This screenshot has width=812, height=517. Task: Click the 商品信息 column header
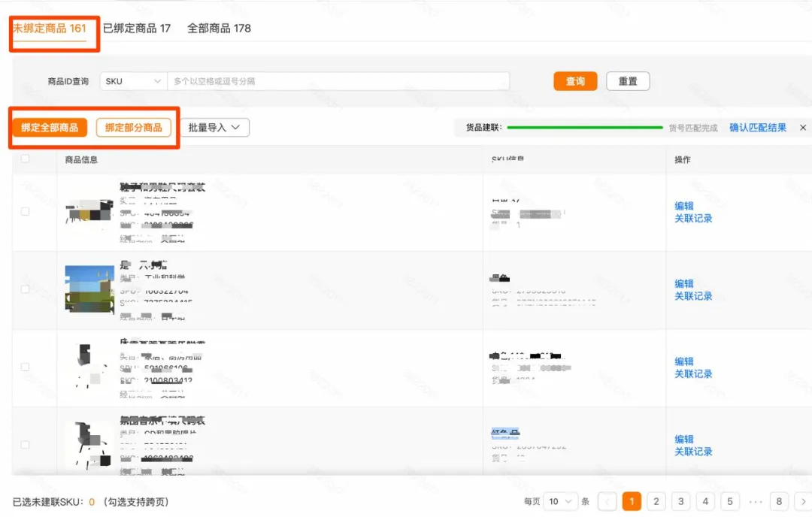[81, 159]
